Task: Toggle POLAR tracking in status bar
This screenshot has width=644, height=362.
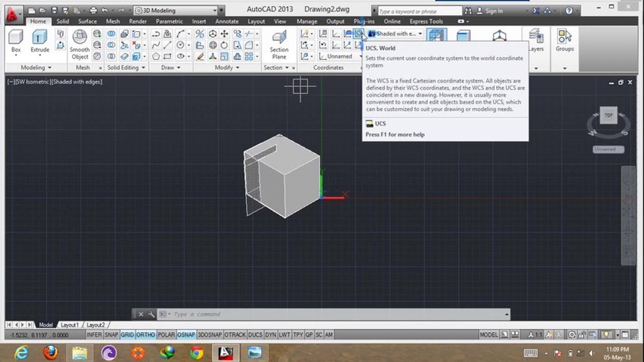Action: 166,335
